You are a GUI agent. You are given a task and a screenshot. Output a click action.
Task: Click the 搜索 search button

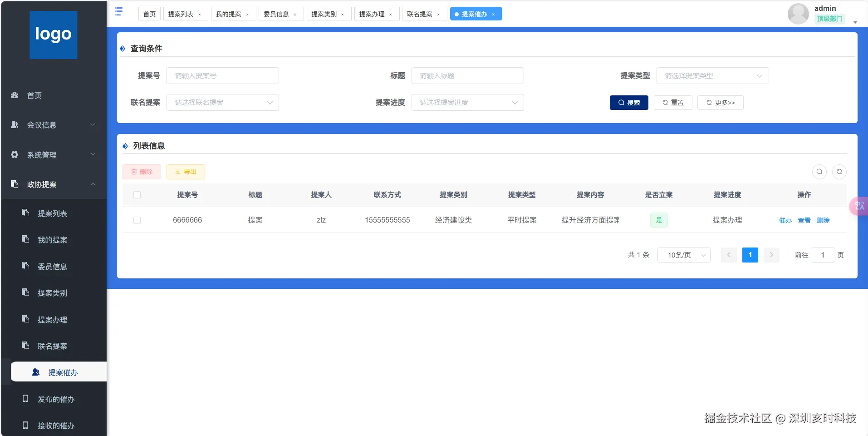pyautogui.click(x=629, y=103)
